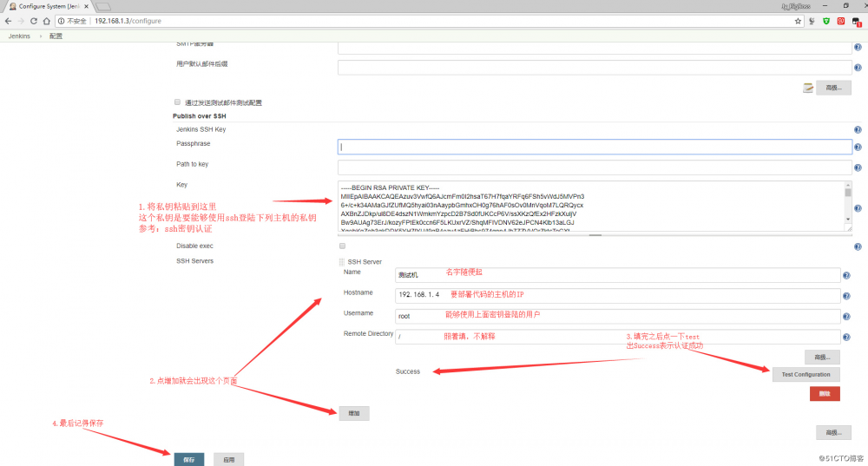Focus the Passphrase input field

tap(595, 147)
